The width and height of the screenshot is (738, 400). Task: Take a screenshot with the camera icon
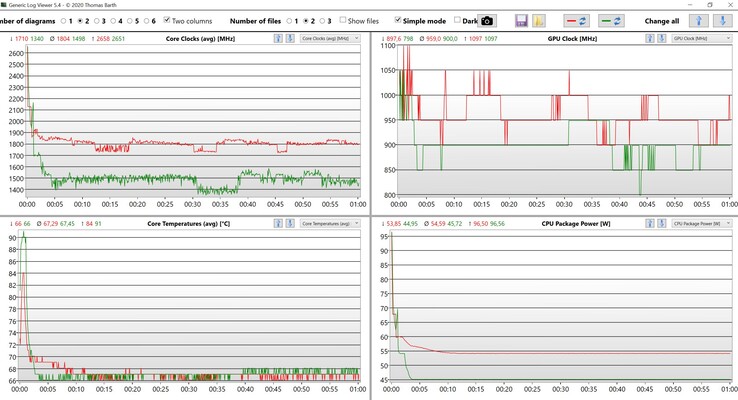click(487, 21)
